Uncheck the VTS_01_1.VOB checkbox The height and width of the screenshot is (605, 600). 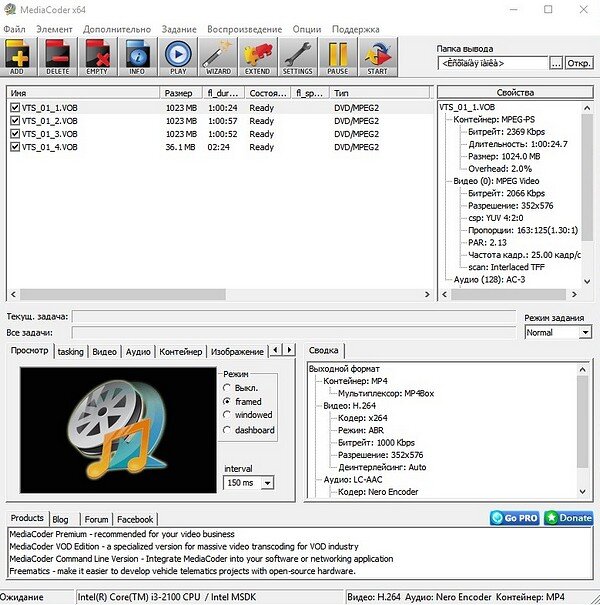[15, 108]
